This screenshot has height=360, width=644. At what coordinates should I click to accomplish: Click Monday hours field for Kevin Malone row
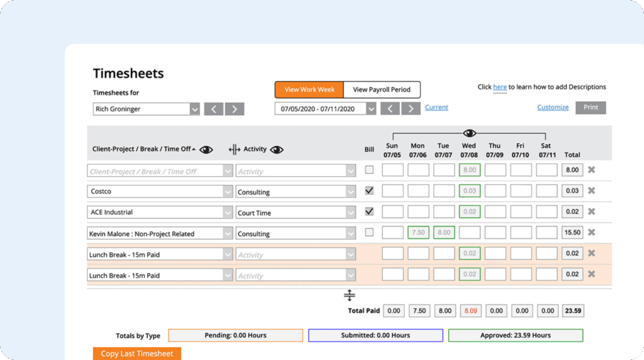tap(418, 232)
